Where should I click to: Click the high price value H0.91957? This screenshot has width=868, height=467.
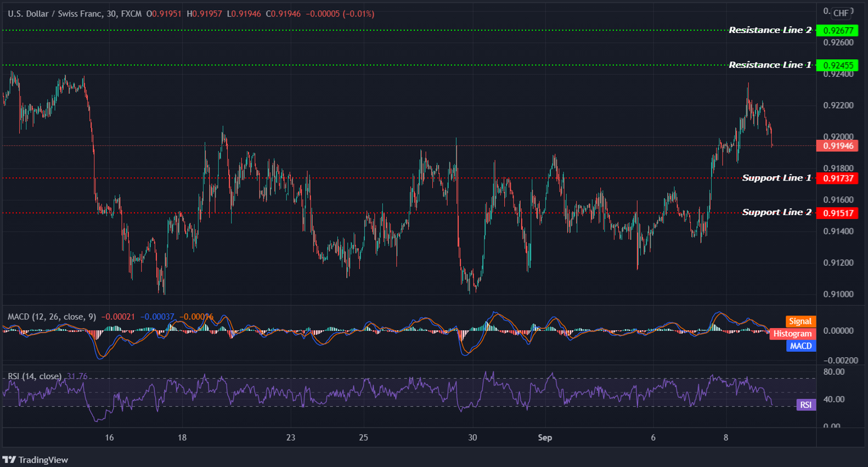click(204, 14)
